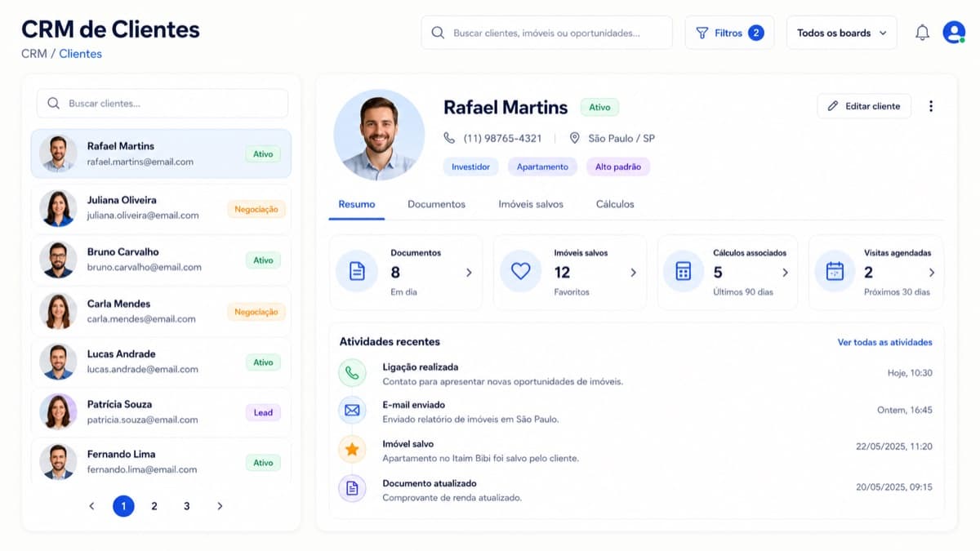Click the blue Filtros count badge 2

pos(756,33)
